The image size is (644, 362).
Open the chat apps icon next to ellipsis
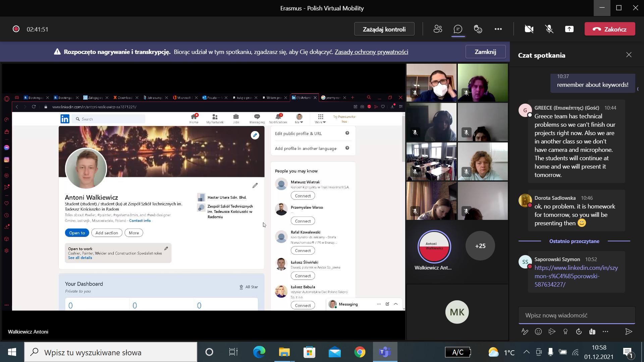click(592, 331)
